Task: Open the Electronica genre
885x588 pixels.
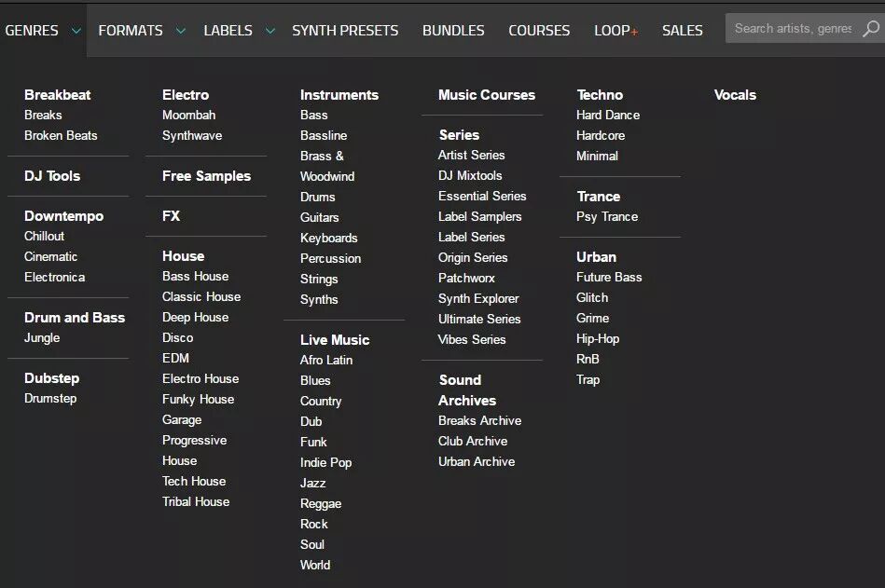Action: (x=55, y=277)
